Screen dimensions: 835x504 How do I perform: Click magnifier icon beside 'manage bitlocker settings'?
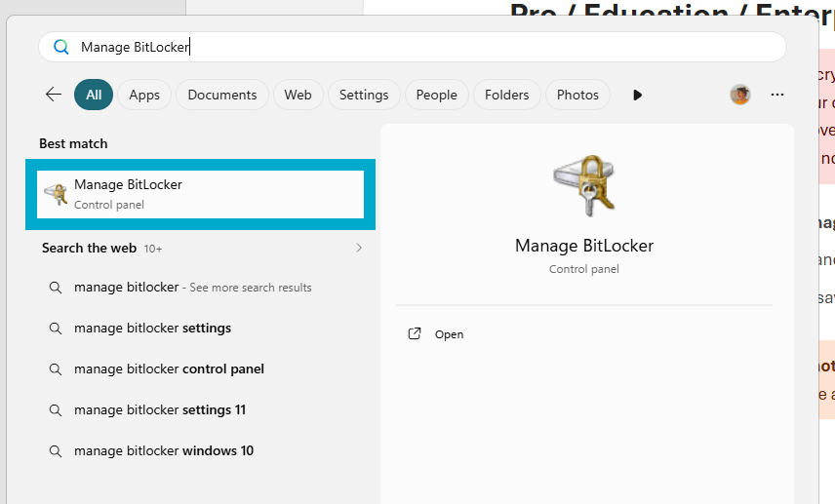click(x=56, y=328)
